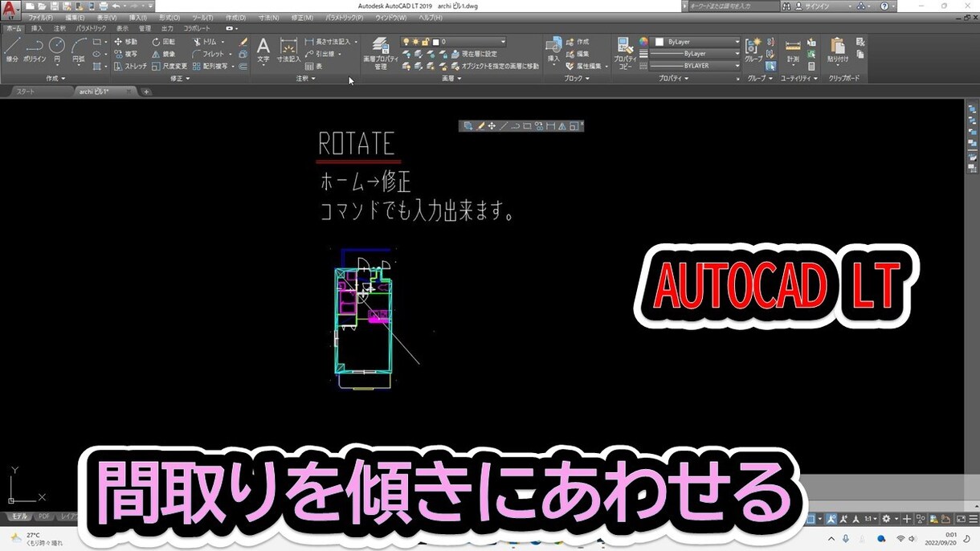Expand the 注釈 (Annotation) panel
This screenshot has height=551, width=980.
305,79
